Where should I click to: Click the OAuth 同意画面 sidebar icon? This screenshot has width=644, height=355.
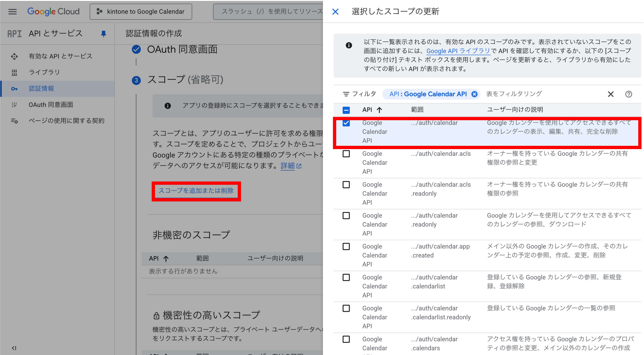click(x=14, y=105)
